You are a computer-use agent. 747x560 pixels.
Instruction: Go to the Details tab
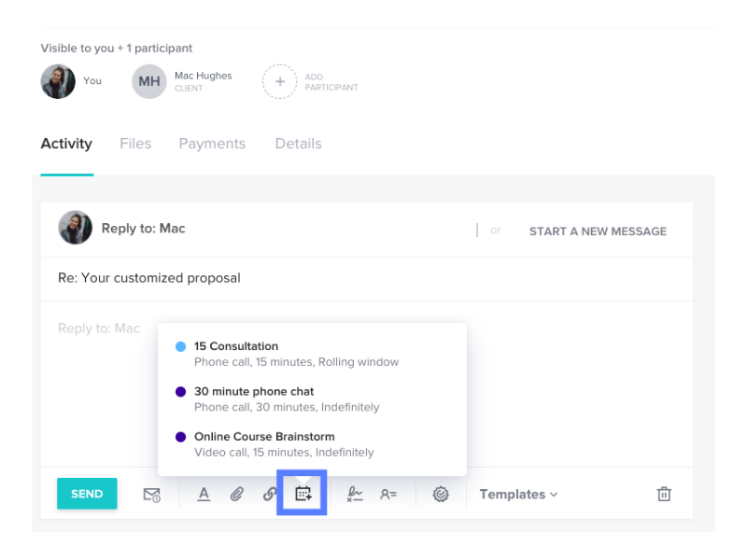coord(298,144)
